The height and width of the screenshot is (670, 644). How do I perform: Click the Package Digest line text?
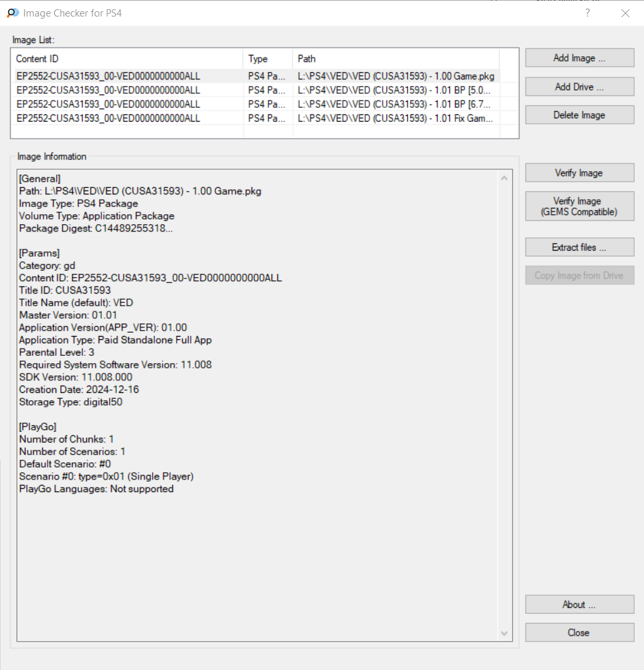96,228
